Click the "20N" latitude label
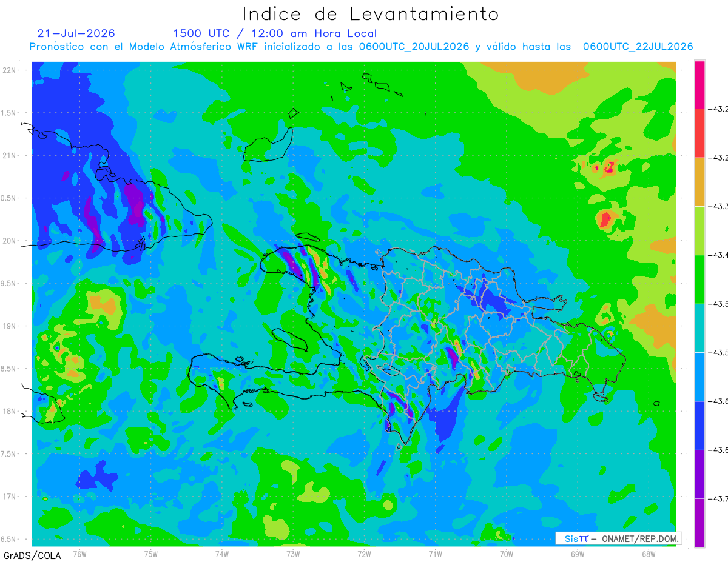The width and height of the screenshot is (728, 562). [9, 241]
